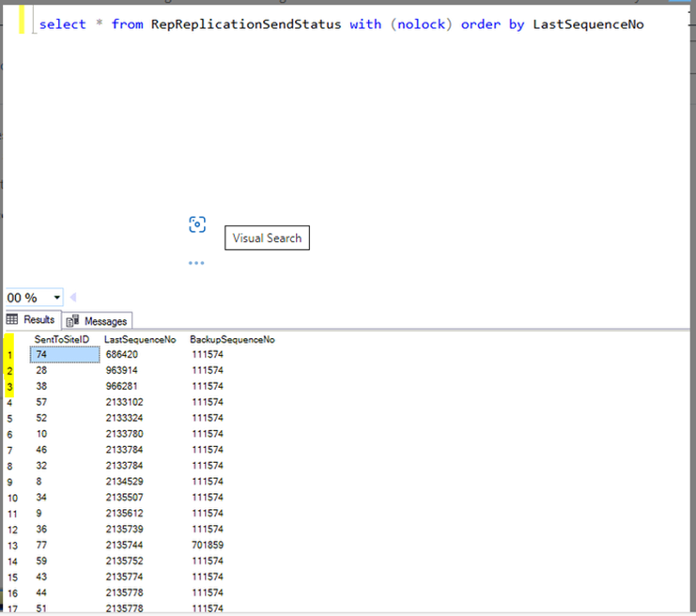Screen dimensions: 696x616
Task: Click LastSequenceNo value 2135739
Action: 125,529
